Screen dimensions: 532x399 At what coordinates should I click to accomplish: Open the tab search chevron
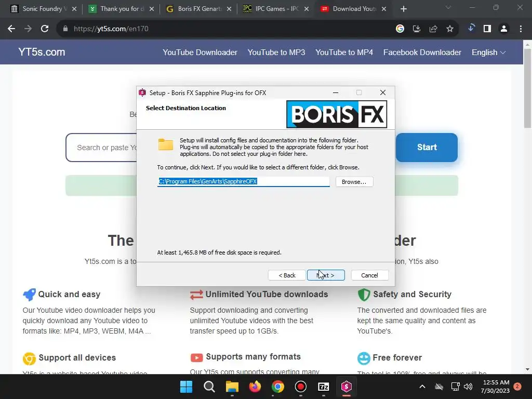[x=448, y=7]
